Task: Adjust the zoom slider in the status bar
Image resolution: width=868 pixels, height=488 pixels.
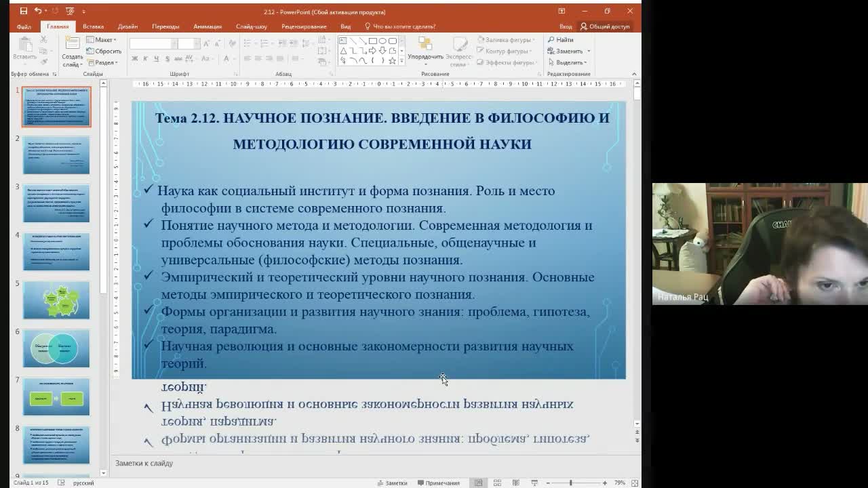Action: (x=571, y=483)
